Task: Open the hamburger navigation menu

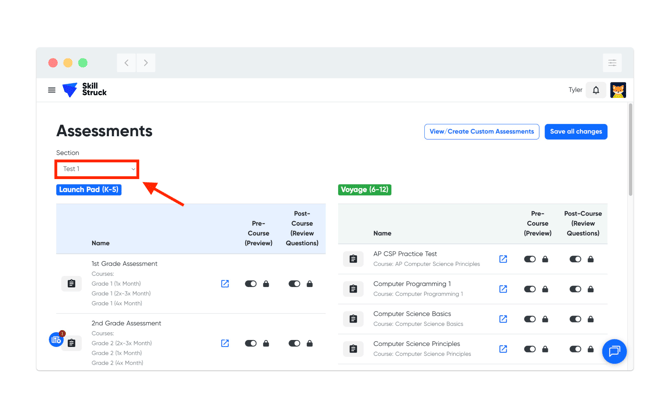Action: (52, 90)
